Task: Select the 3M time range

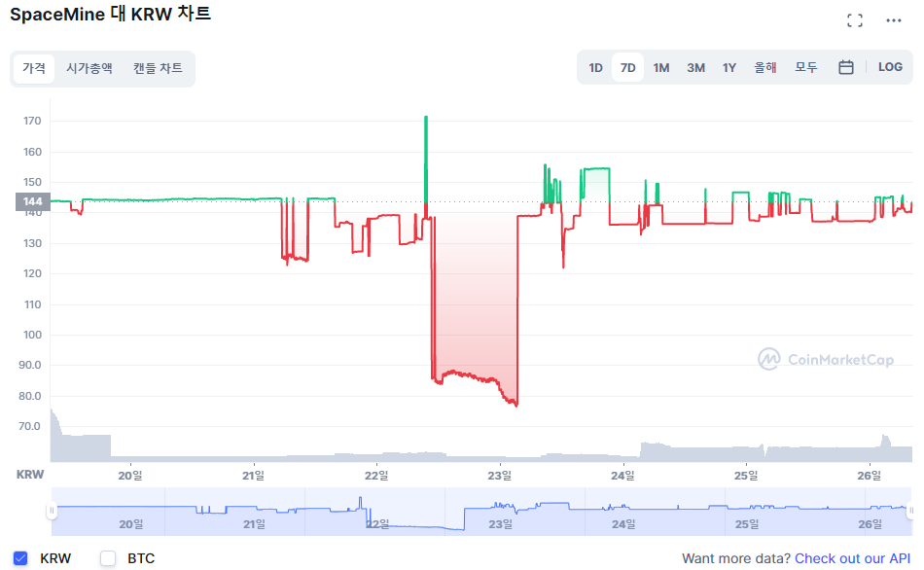Action: (696, 68)
